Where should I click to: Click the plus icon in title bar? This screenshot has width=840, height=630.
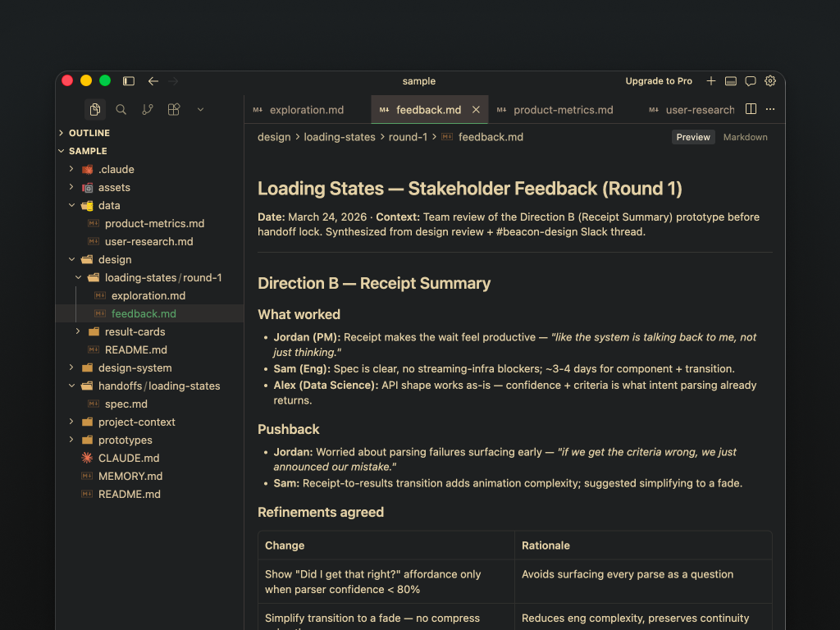pos(711,81)
